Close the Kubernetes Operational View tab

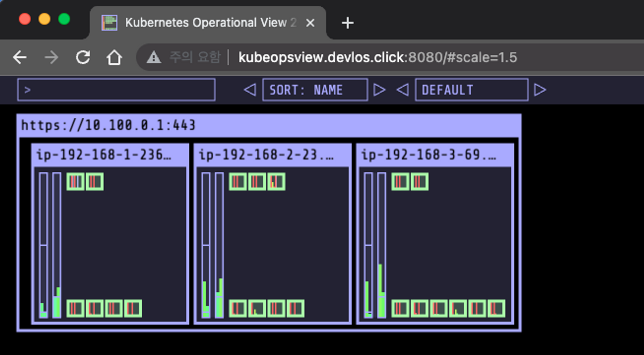[310, 23]
